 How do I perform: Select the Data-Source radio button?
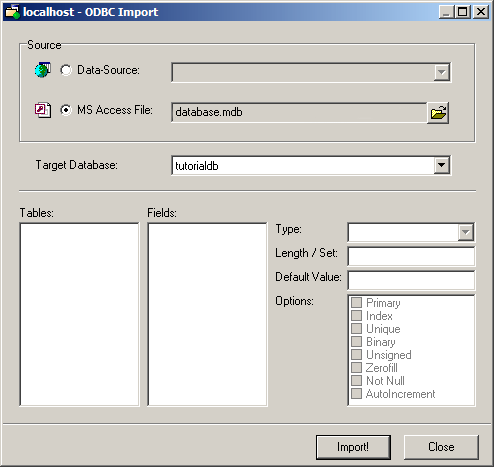(66, 70)
